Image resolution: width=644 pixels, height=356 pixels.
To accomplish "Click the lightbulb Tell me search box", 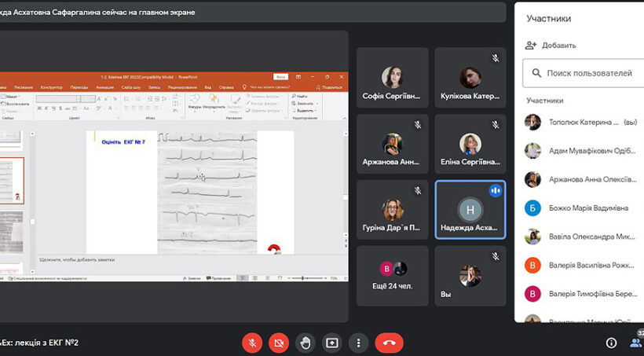I will point(266,87).
